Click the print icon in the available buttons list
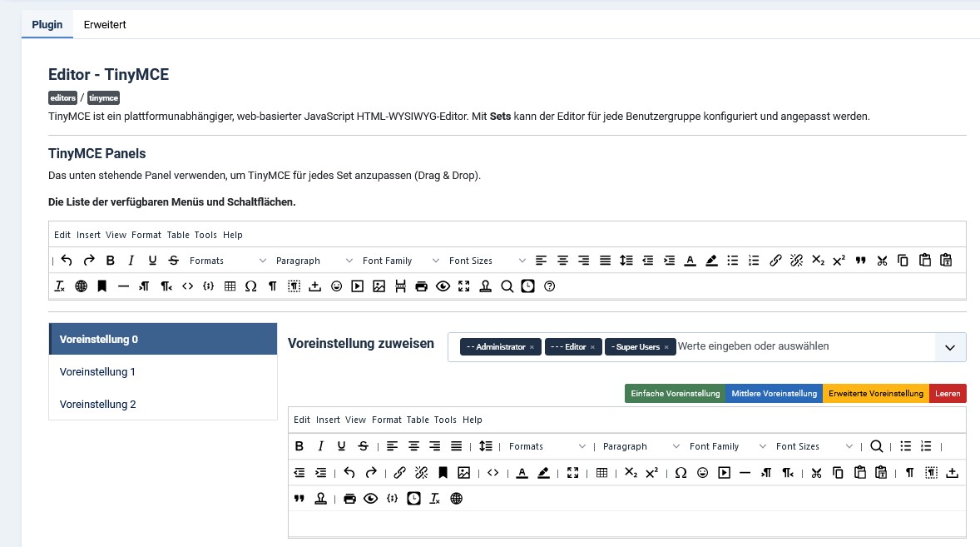The width and height of the screenshot is (980, 547). pos(421,286)
